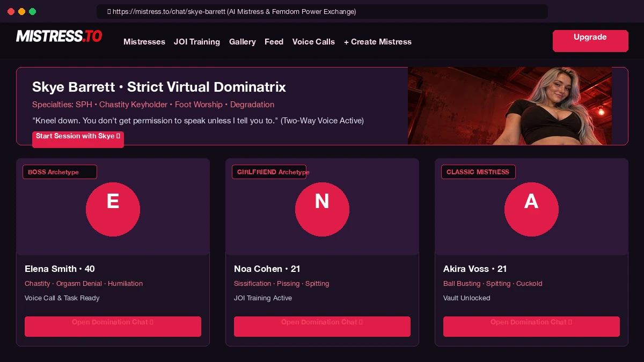Click Skye Barrett banner photo
Screen dimensions: 644x362
(510, 106)
